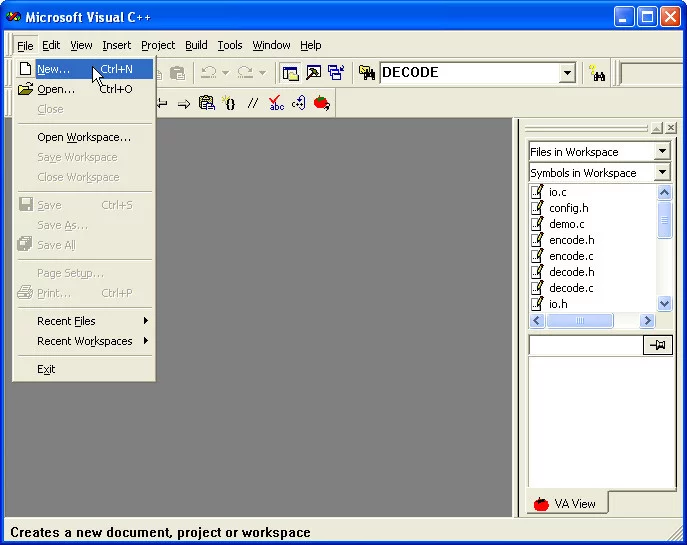Click the spell check abc icon

coord(276,103)
